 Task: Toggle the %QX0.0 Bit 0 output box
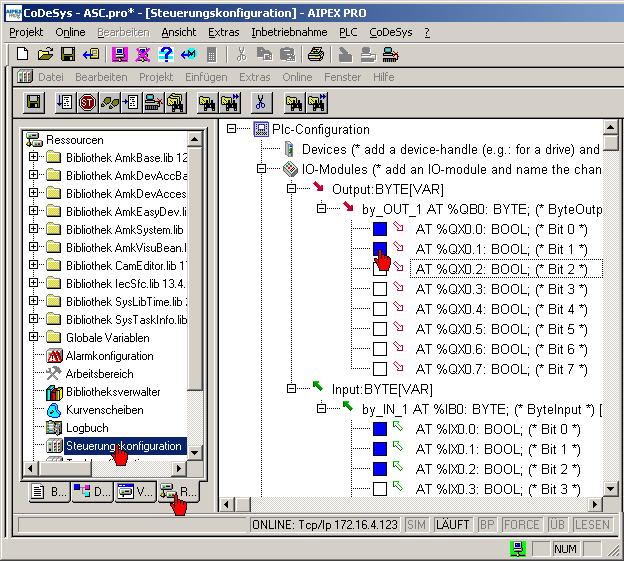point(380,229)
